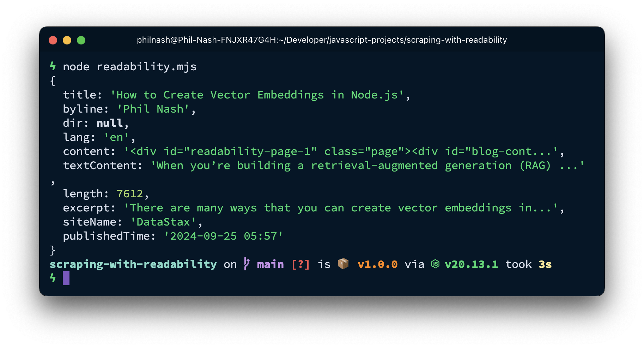Click the green close traffic light
This screenshot has width=644, height=348.
(81, 40)
